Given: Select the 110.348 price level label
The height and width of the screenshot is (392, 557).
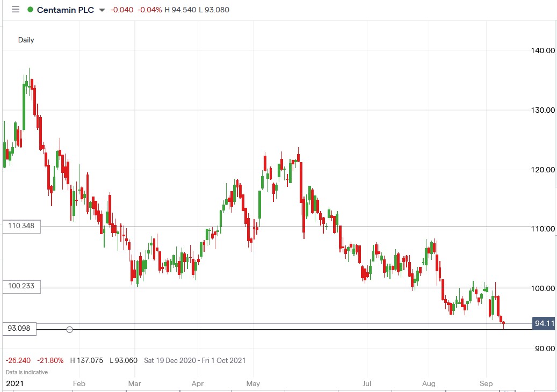Looking at the screenshot, I should point(20,226).
